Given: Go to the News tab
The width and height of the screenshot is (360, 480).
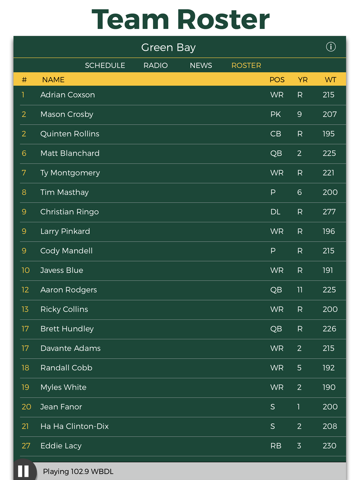Looking at the screenshot, I should pyautogui.click(x=201, y=65).
